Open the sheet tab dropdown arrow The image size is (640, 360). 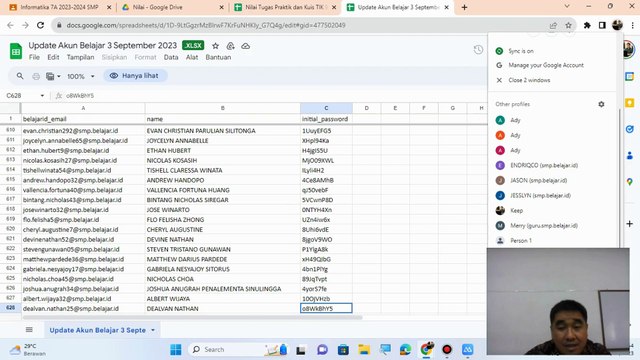(153, 330)
